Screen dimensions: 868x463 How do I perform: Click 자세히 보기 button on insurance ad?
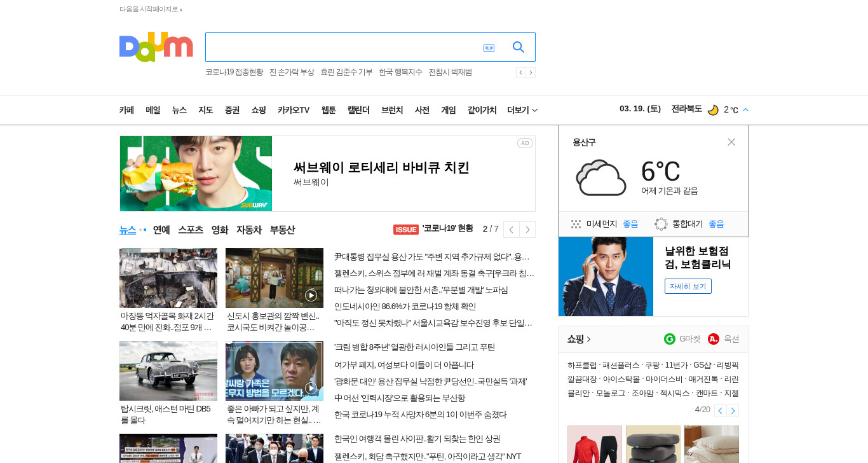(x=688, y=286)
